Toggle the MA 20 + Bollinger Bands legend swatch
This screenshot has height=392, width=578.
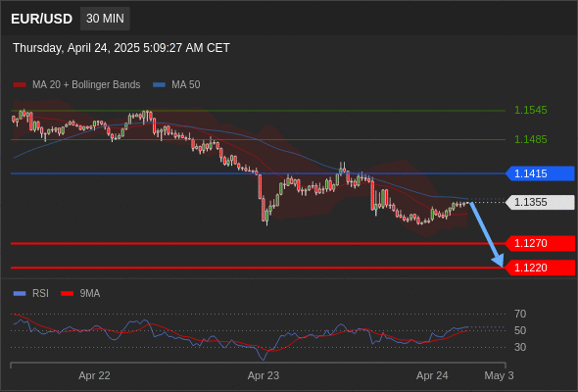pyautogui.click(x=20, y=85)
